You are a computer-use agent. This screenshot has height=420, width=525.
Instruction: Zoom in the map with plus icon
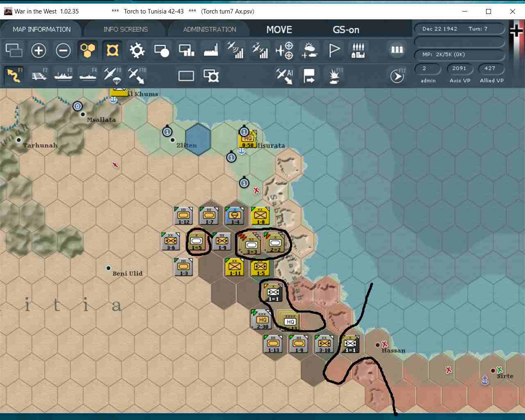(39, 50)
